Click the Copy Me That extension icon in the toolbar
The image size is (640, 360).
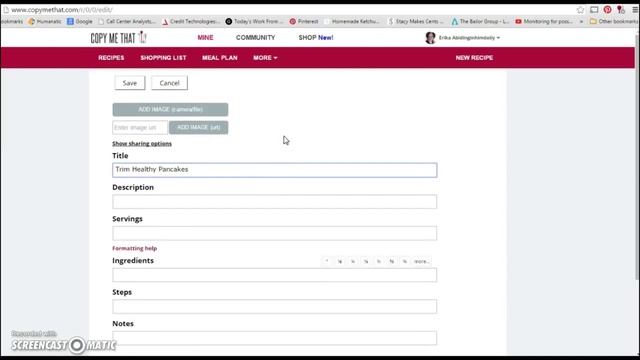coord(621,10)
